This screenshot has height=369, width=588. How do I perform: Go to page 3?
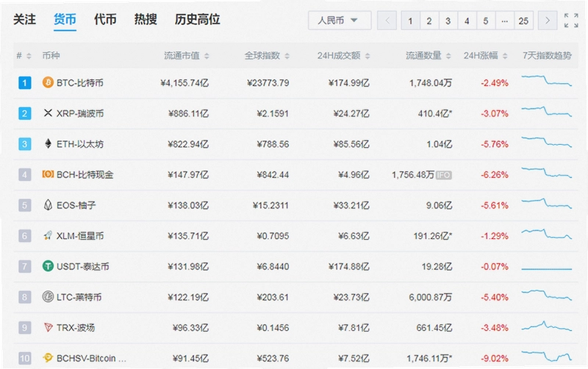448,21
